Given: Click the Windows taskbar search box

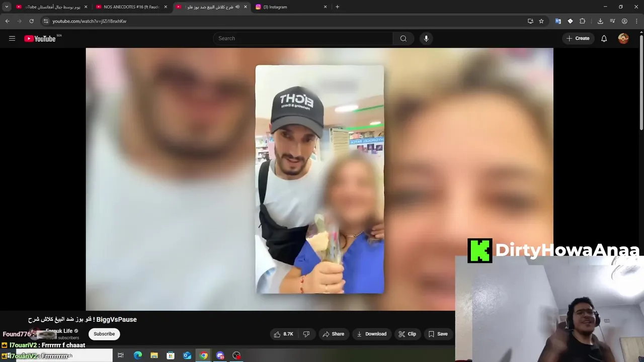Looking at the screenshot, I should 64,355.
